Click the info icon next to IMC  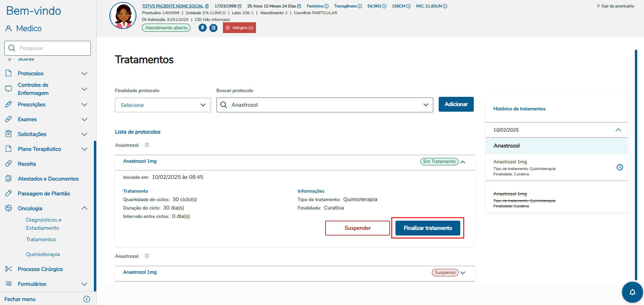(445, 6)
